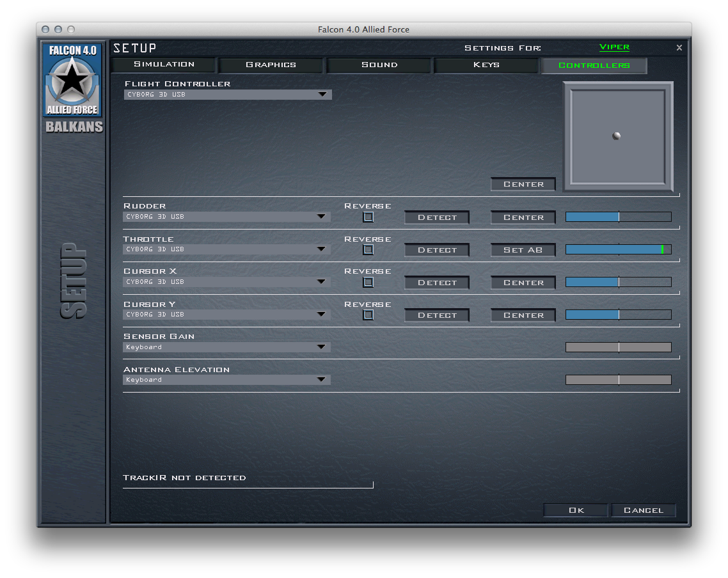Open the Sensor Gain Keyboard dropdown
This screenshot has height=578, width=728.
226,347
